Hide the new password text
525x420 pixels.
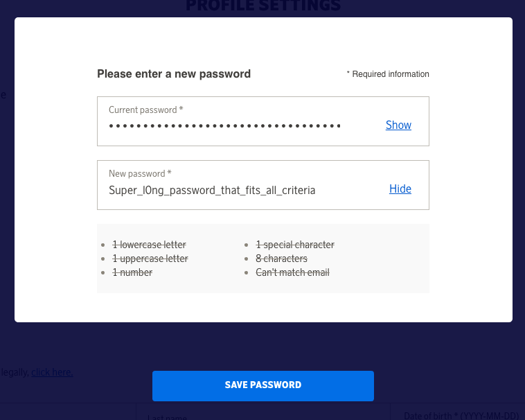(x=400, y=189)
